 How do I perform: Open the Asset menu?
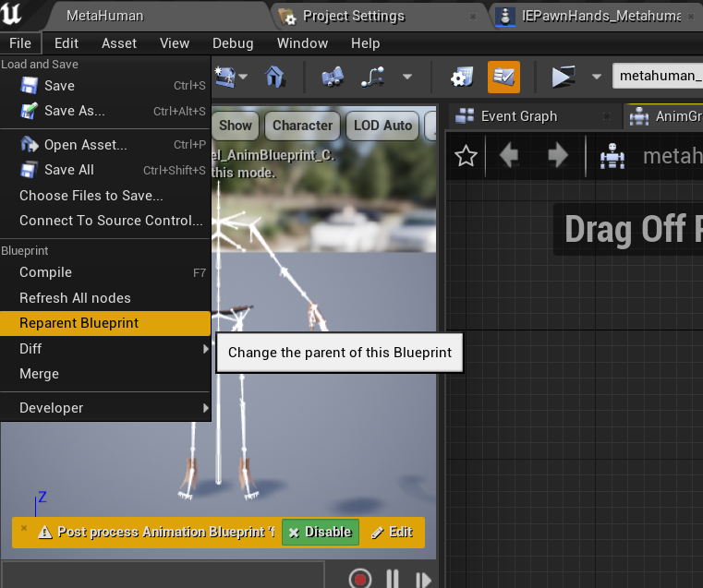coord(119,43)
